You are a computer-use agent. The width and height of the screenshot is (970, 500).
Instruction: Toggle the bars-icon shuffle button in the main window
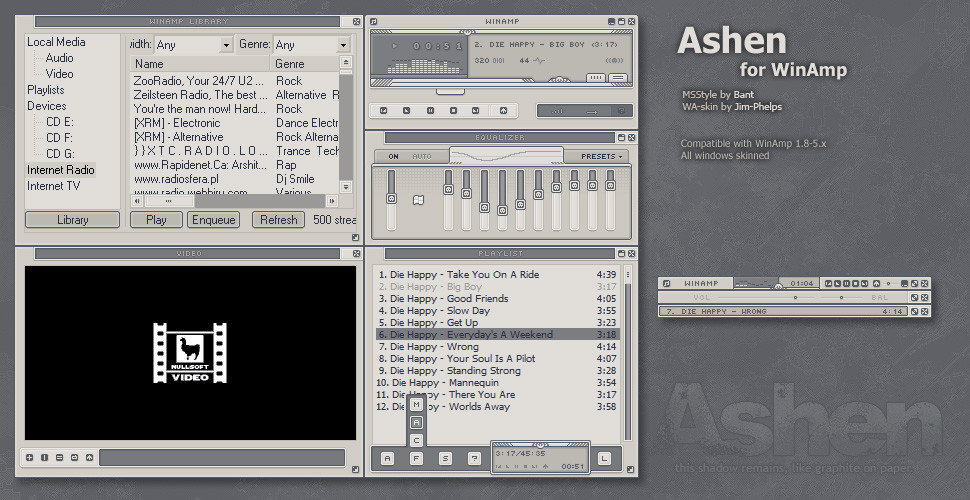tap(557, 111)
